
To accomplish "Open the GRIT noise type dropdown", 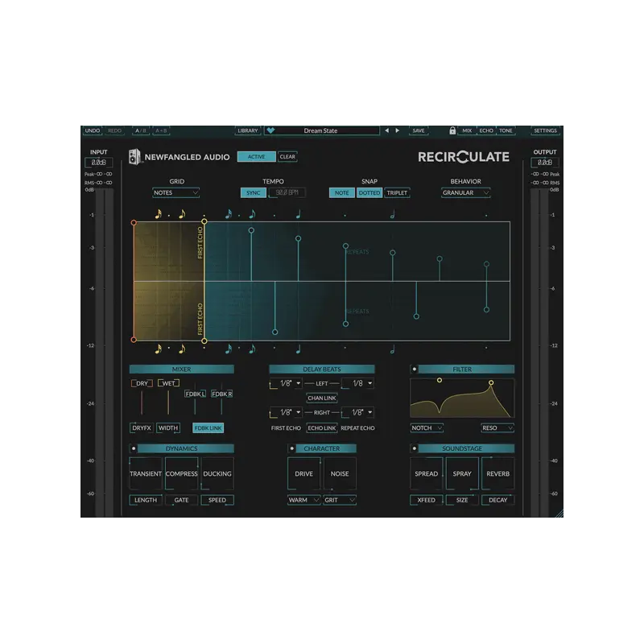I will 339,500.
